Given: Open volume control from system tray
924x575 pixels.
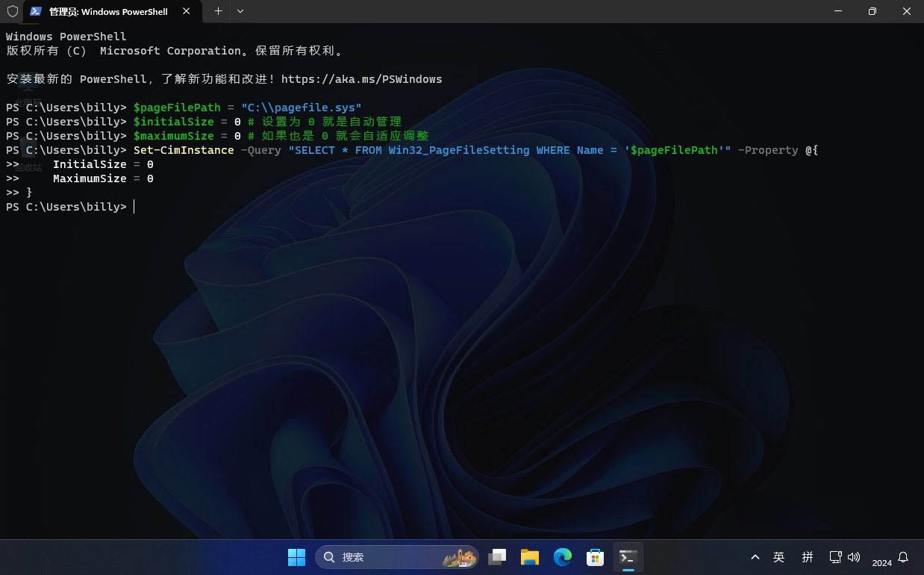Looking at the screenshot, I should [x=854, y=557].
